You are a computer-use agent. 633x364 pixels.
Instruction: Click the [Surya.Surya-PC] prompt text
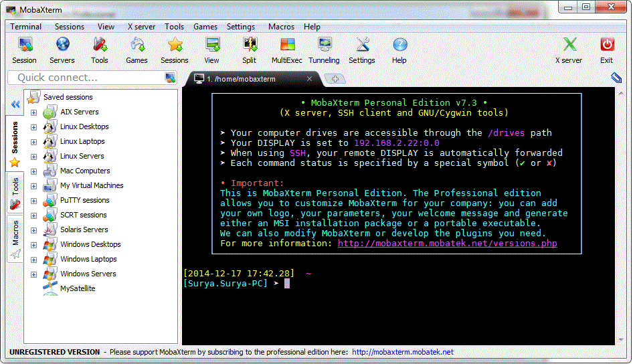225,283
